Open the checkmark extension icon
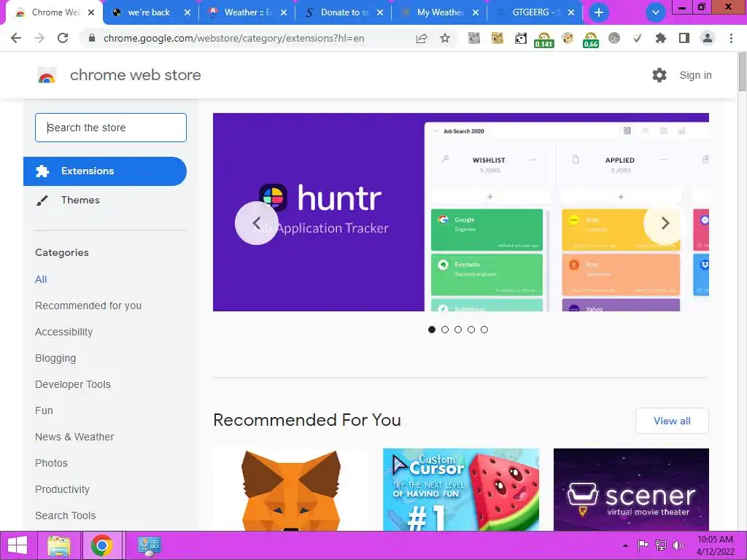Viewport: 747px width, 560px height. point(638,38)
